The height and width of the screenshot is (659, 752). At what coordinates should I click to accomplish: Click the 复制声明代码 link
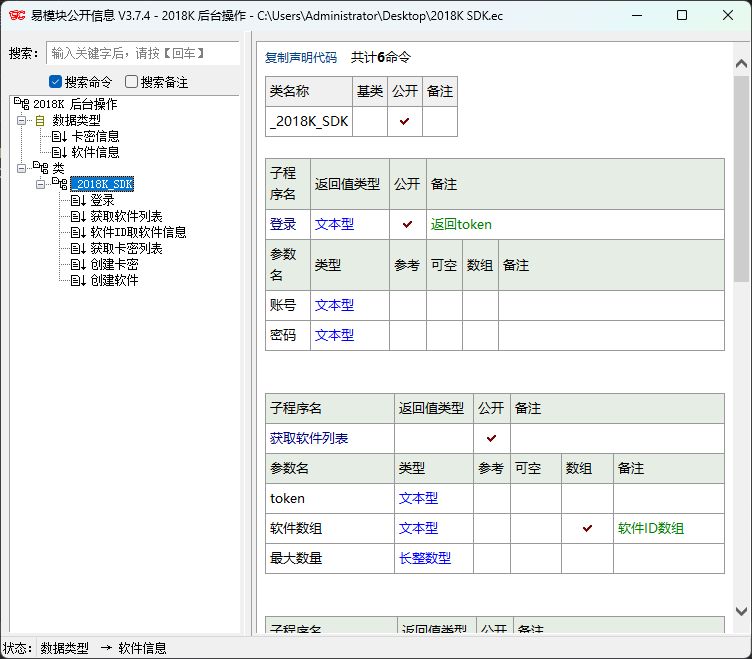(x=301, y=58)
